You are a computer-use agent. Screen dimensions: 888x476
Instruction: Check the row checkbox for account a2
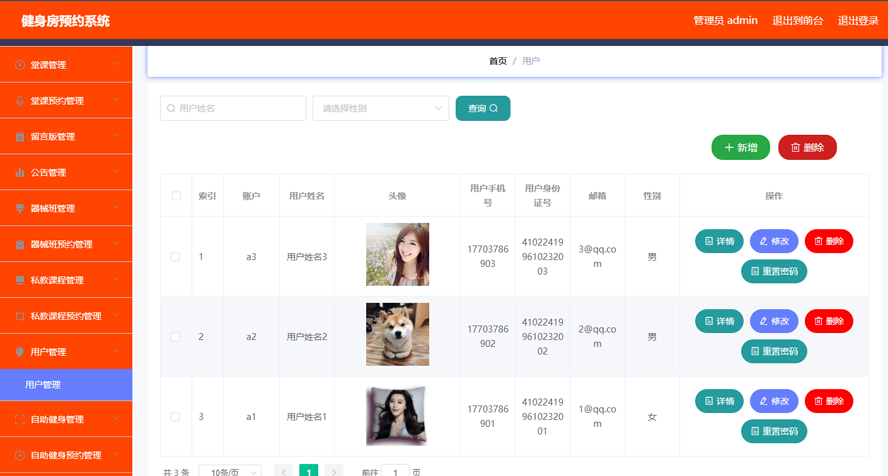176,337
